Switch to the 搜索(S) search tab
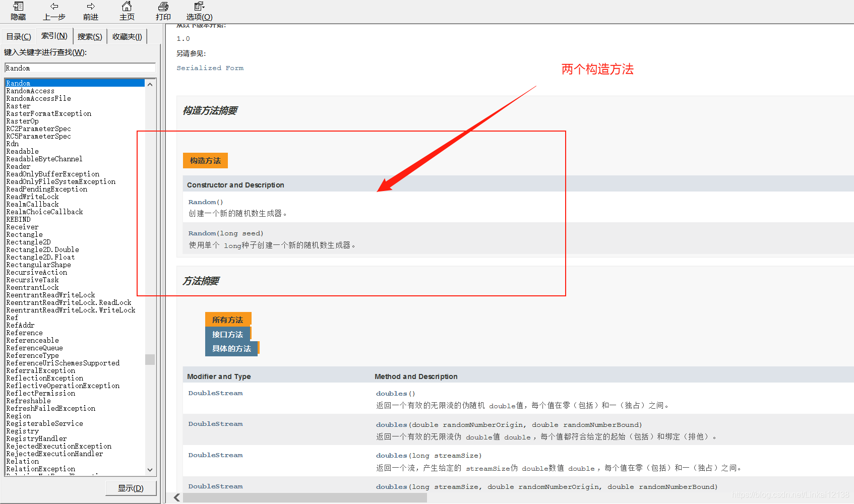854x504 pixels. 90,37
